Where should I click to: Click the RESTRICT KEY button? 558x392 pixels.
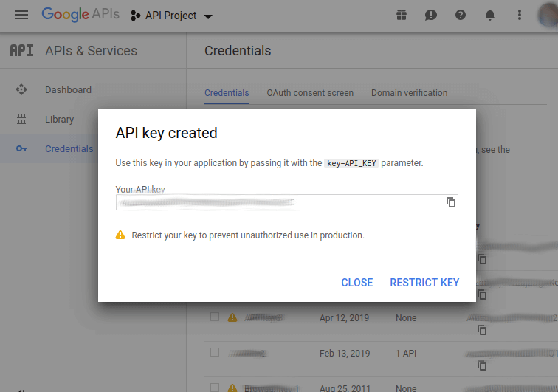coord(424,283)
